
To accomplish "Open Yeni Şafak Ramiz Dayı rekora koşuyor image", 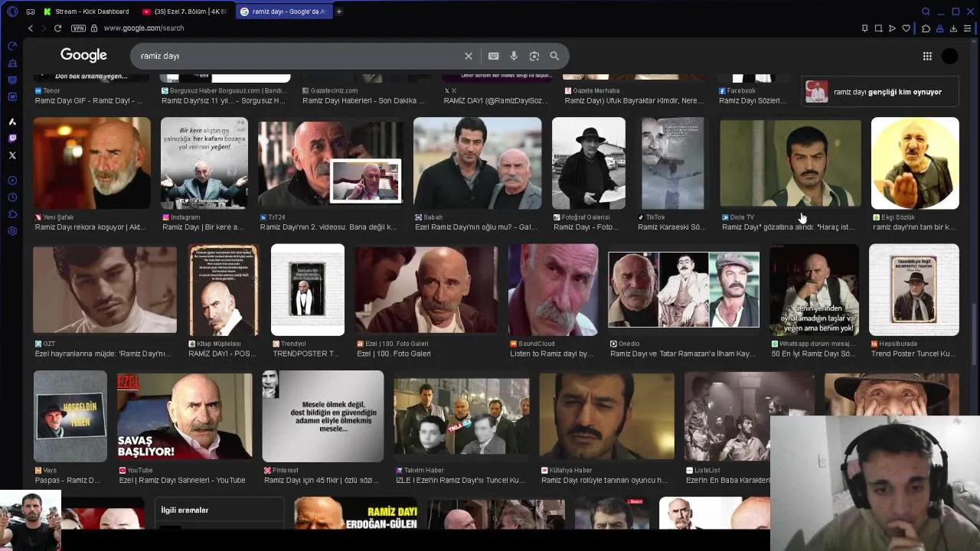I will (92, 163).
